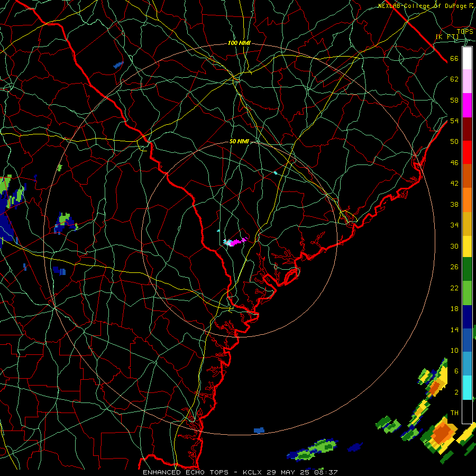Click the '26' value on the scale
The height and width of the screenshot is (476, 476).
454,267
